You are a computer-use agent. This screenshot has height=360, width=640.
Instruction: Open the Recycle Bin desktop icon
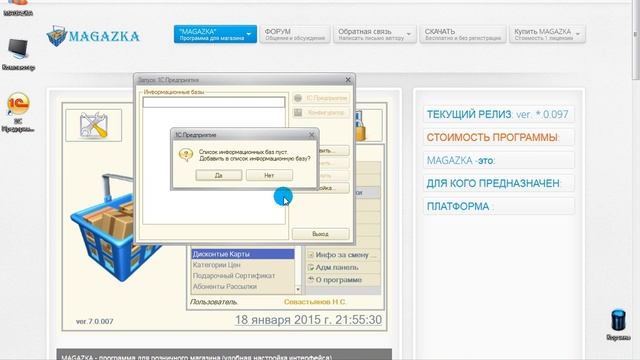point(618,324)
